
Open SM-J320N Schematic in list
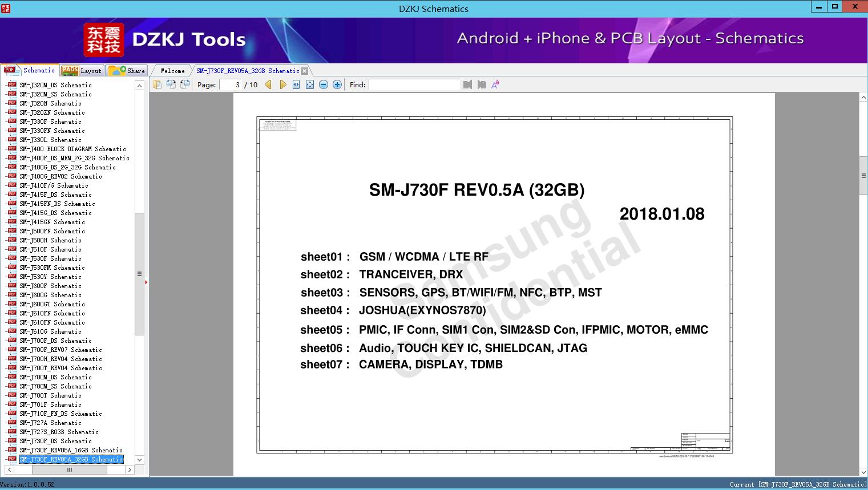point(50,103)
